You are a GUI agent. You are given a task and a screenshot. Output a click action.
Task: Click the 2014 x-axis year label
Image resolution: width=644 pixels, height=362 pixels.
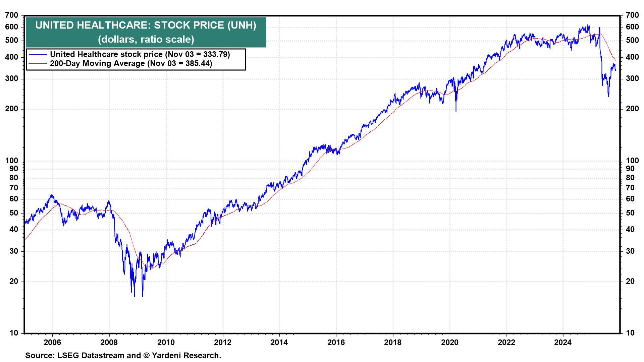pyautogui.click(x=279, y=343)
